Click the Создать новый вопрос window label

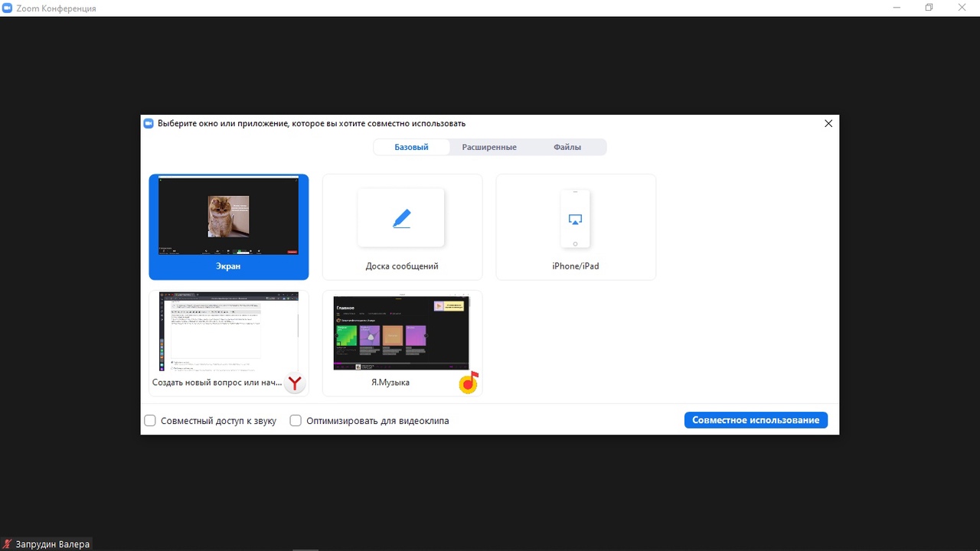coord(217,382)
